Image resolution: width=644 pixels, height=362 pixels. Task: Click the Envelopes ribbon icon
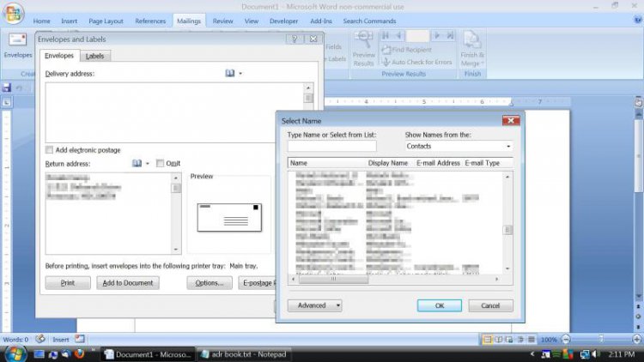(18, 45)
